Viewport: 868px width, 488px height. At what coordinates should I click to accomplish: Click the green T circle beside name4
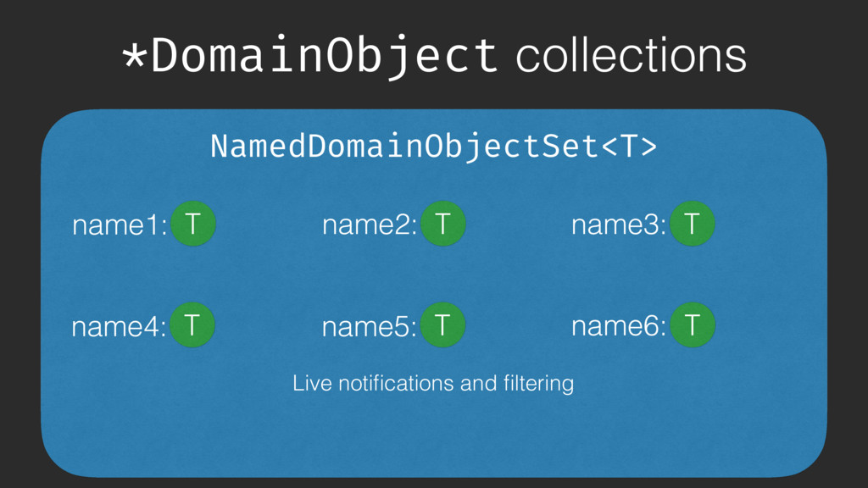[x=192, y=324]
